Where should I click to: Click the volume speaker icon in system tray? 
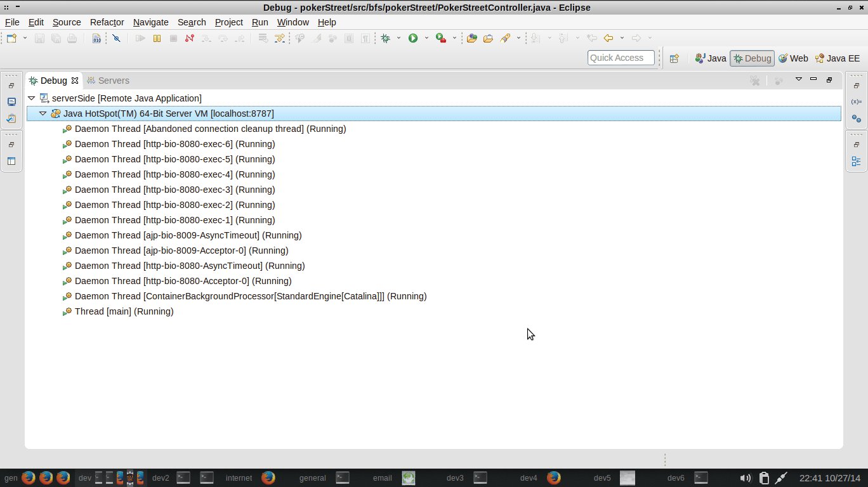(x=746, y=477)
